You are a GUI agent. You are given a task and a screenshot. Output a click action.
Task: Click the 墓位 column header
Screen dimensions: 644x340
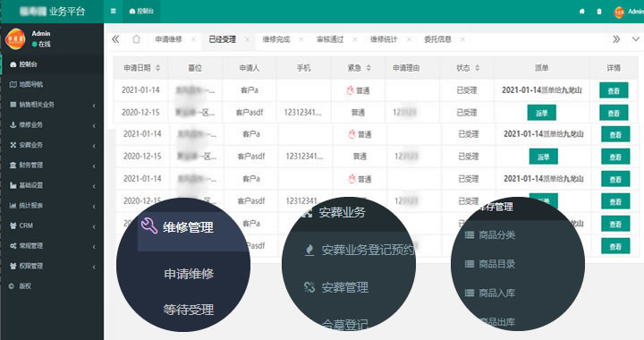[195, 68]
